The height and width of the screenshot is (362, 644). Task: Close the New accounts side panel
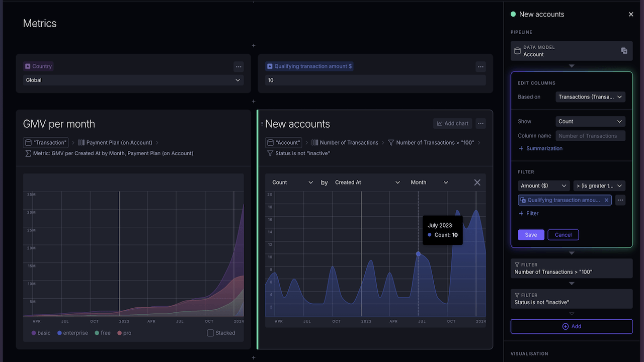[x=631, y=15]
